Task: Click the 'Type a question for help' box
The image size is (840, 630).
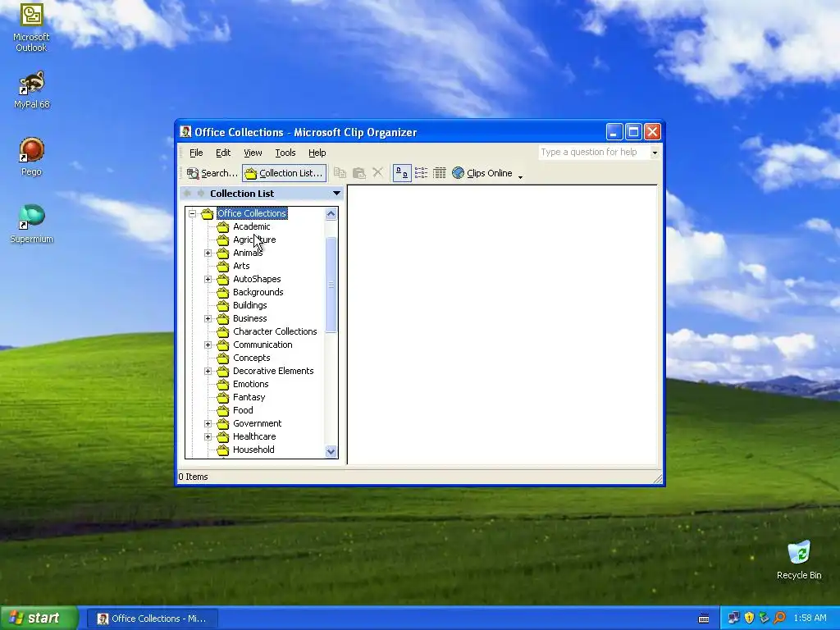Action: click(x=594, y=152)
